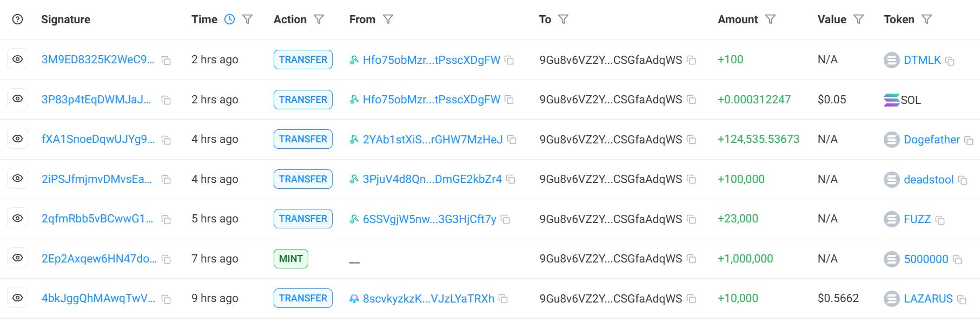This screenshot has width=980, height=322.
Task: Click the eye icon for 2Ep2Axqew6HN47do row
Action: pyautogui.click(x=18, y=258)
